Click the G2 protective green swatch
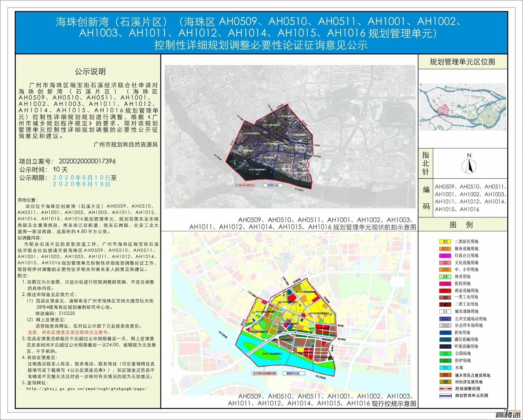523x420 pixels. coord(445,360)
